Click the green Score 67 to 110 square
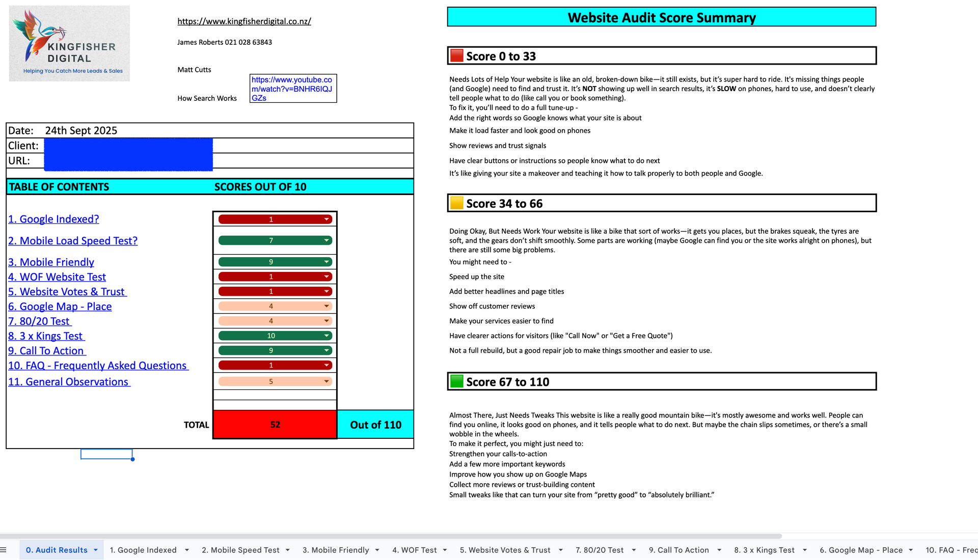This screenshot has width=978, height=560. (457, 381)
